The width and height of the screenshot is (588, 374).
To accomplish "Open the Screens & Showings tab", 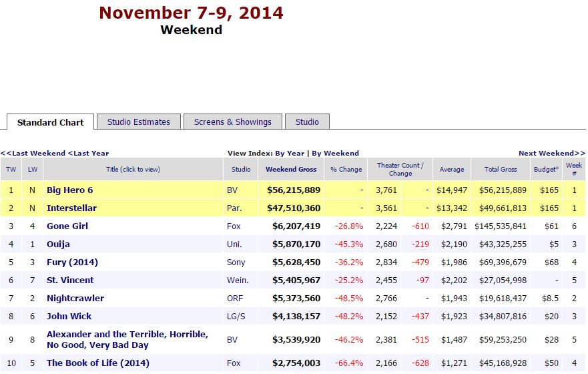I will [232, 122].
